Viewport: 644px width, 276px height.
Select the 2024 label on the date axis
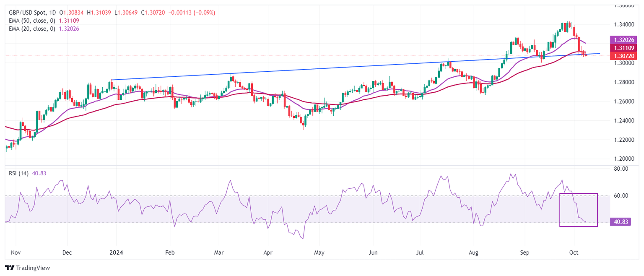tap(116, 253)
